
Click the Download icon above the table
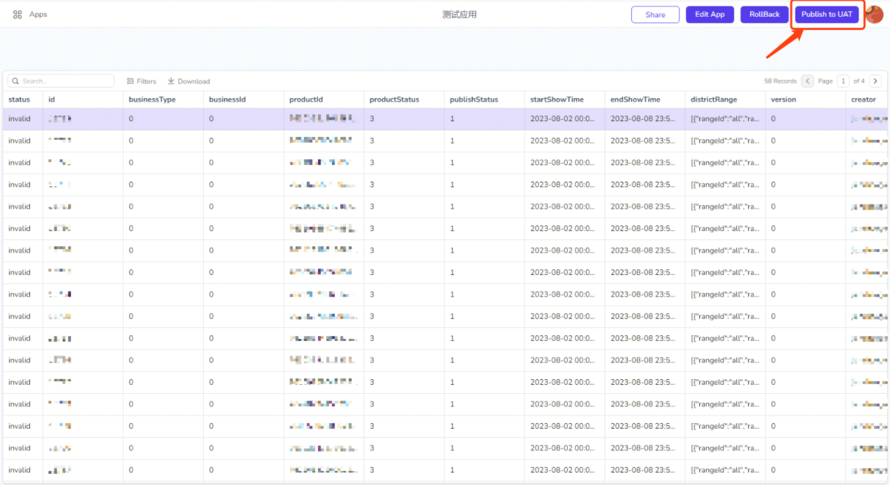[x=171, y=81]
